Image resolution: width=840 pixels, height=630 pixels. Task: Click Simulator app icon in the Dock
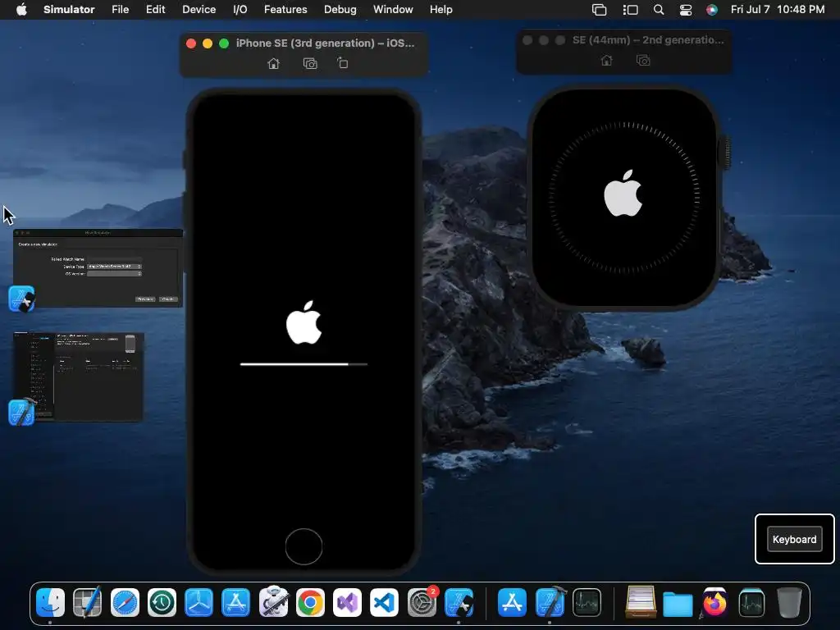coord(459,602)
